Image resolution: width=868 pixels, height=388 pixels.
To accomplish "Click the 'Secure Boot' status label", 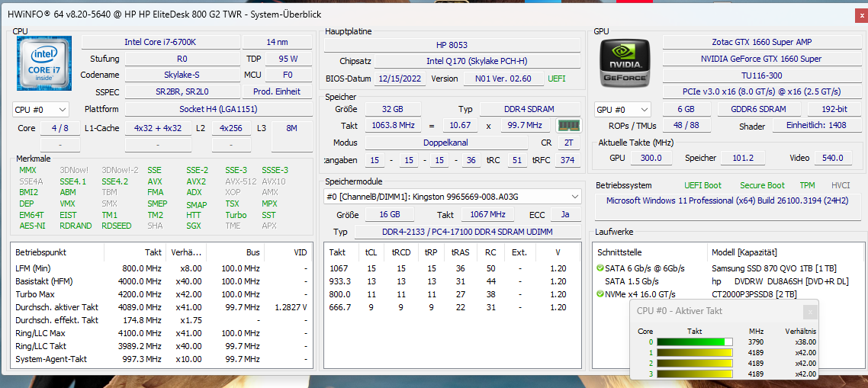I will [x=762, y=185].
